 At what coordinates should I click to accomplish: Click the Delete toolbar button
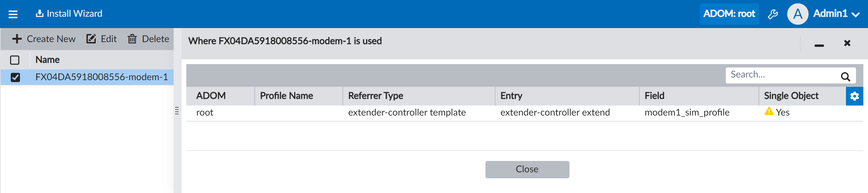[x=148, y=39]
